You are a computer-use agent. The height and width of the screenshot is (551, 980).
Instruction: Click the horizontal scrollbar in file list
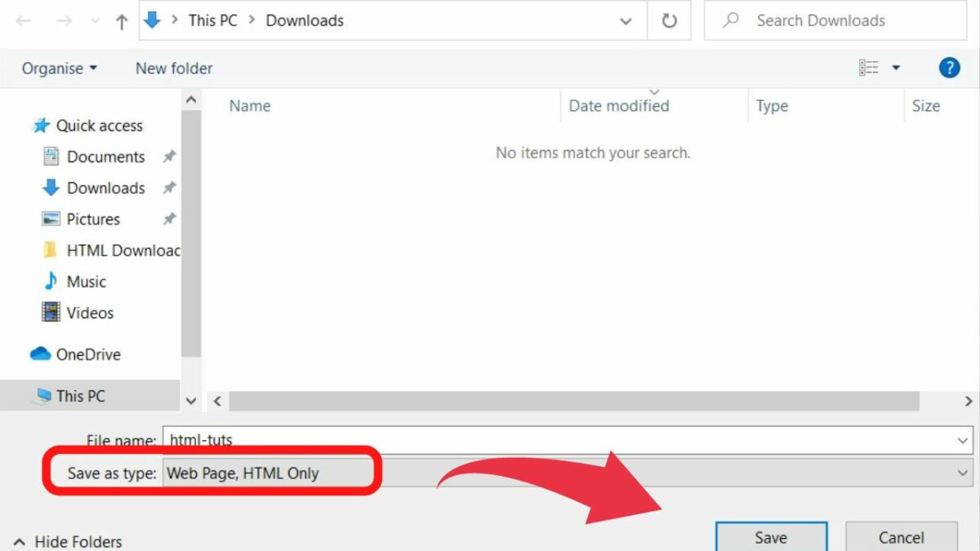point(573,401)
